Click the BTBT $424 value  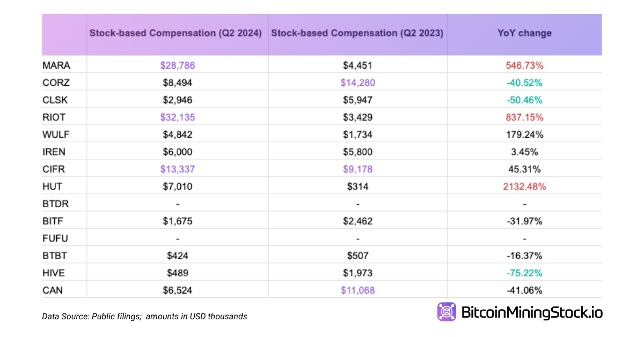[x=177, y=256]
